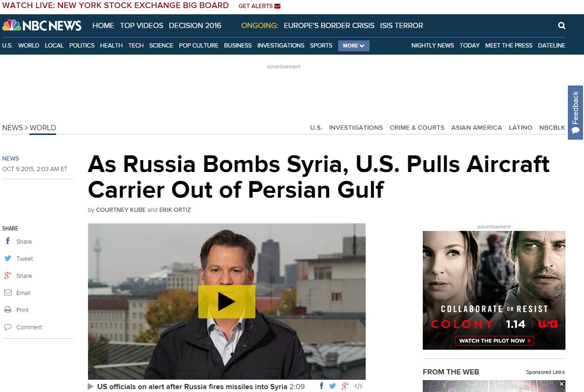584x392 pixels.
Task: Select the HEALTH section
Action: pyautogui.click(x=111, y=46)
